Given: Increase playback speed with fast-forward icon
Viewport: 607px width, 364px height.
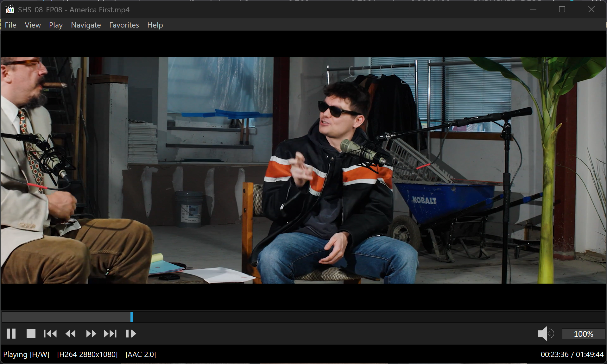Looking at the screenshot, I should point(91,334).
